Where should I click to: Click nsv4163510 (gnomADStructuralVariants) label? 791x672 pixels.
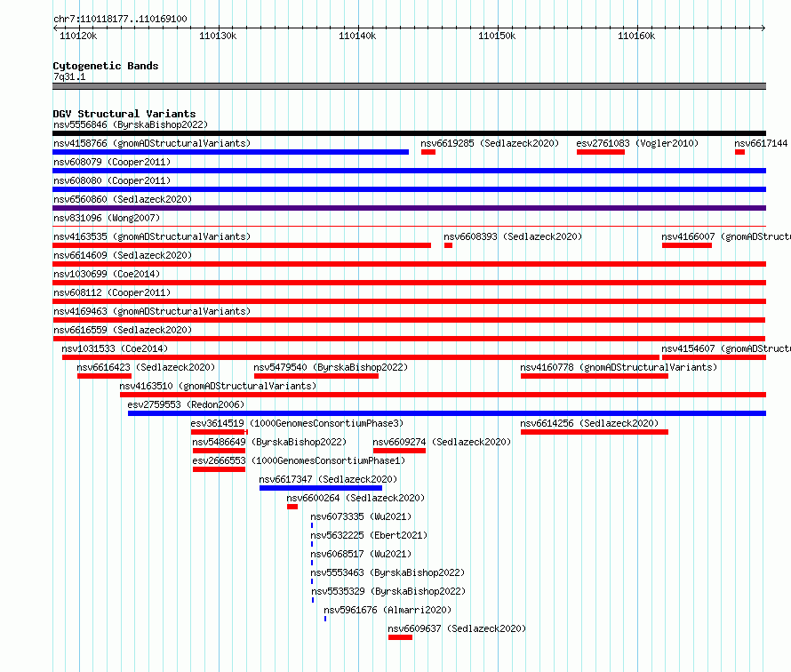pyautogui.click(x=218, y=386)
